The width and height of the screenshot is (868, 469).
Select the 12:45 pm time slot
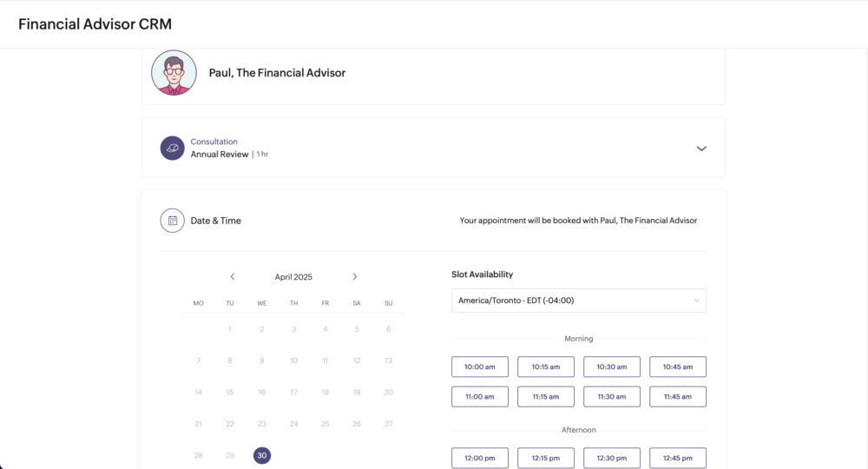pos(677,458)
